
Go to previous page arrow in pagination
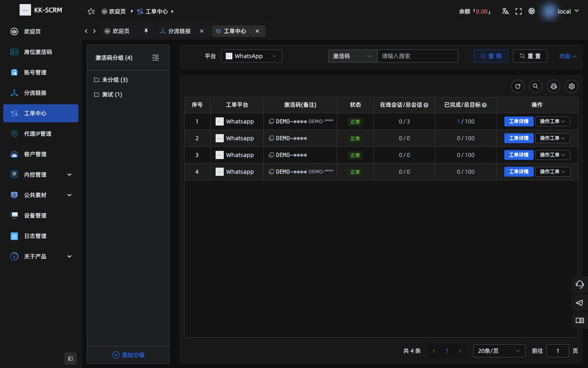point(434,351)
